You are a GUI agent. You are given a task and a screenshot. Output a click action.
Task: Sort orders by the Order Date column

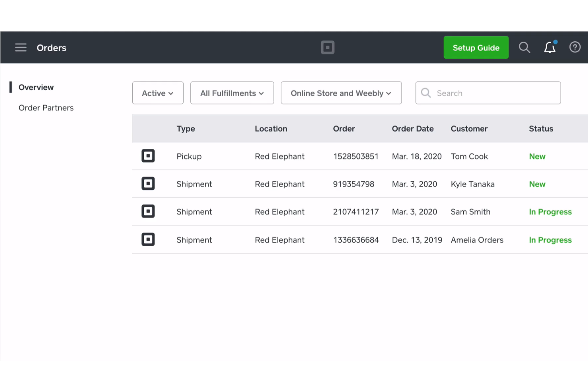[x=413, y=129]
